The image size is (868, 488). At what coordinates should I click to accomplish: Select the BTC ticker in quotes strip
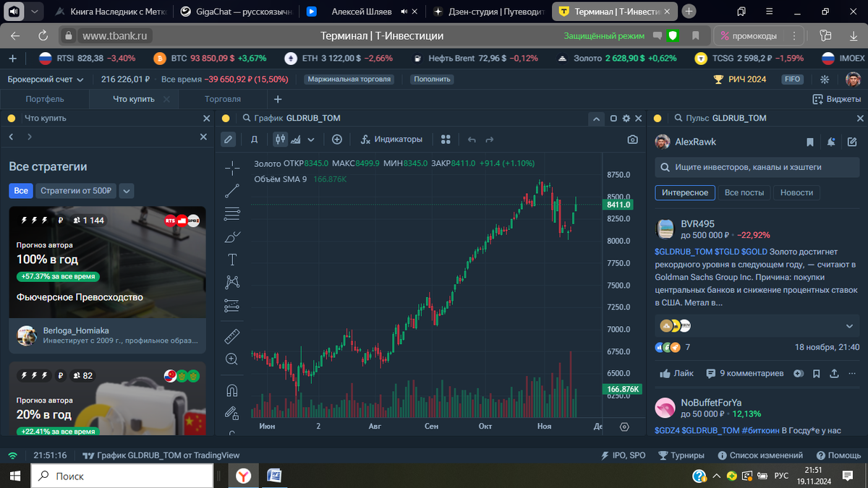pyautogui.click(x=210, y=59)
